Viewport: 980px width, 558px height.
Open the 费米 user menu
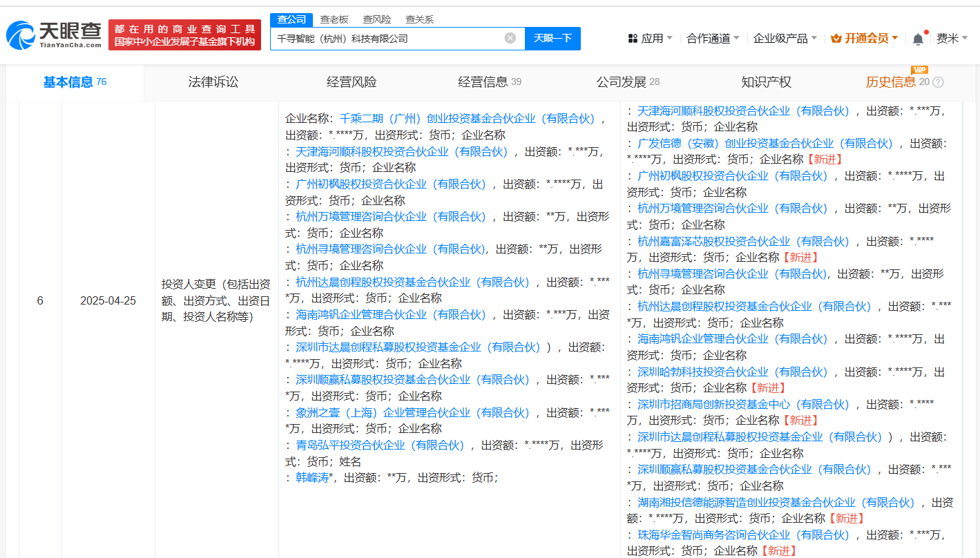point(952,39)
